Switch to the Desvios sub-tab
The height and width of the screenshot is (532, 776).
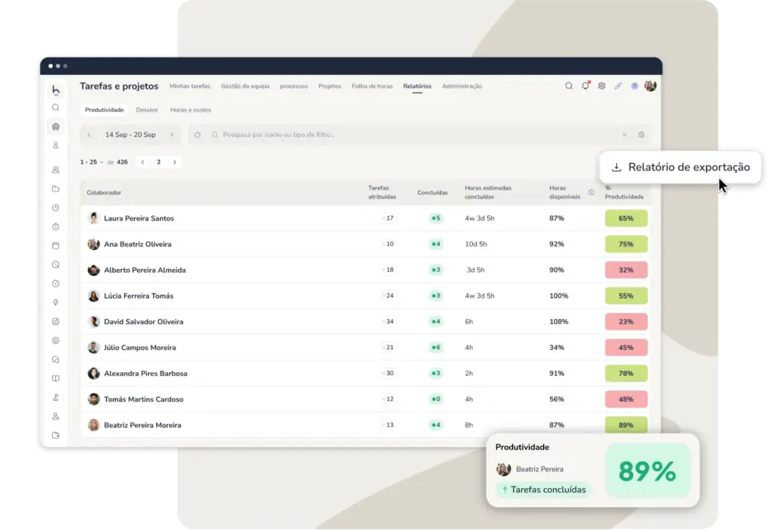(x=147, y=110)
